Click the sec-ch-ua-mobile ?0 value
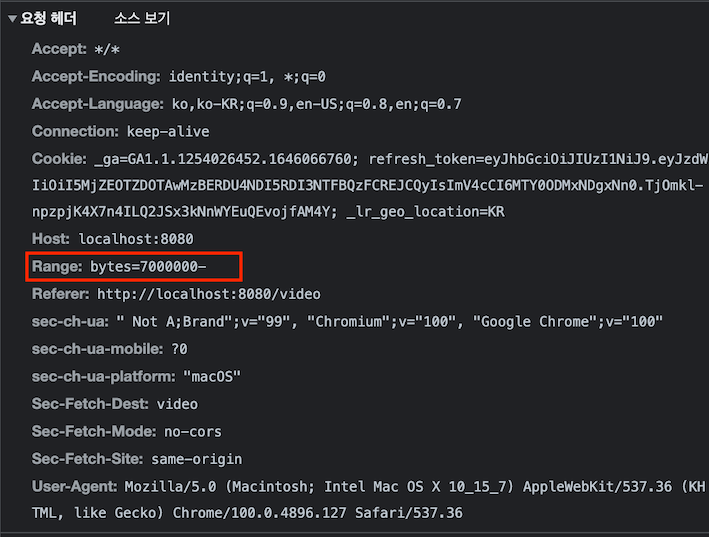This screenshot has width=709, height=537. (180, 349)
